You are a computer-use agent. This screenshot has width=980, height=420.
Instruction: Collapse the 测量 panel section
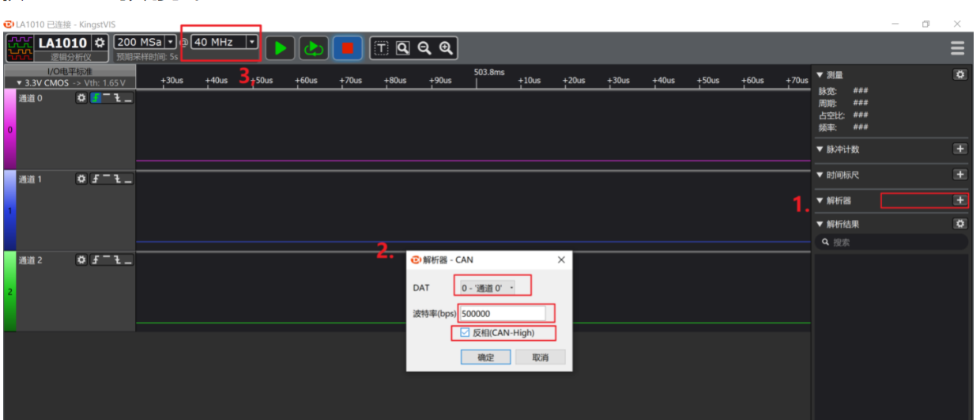[820, 75]
